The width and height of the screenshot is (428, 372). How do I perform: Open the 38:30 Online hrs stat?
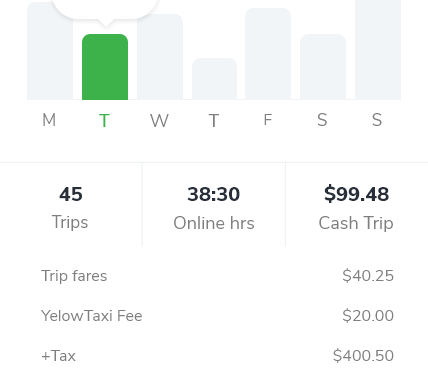(x=214, y=205)
